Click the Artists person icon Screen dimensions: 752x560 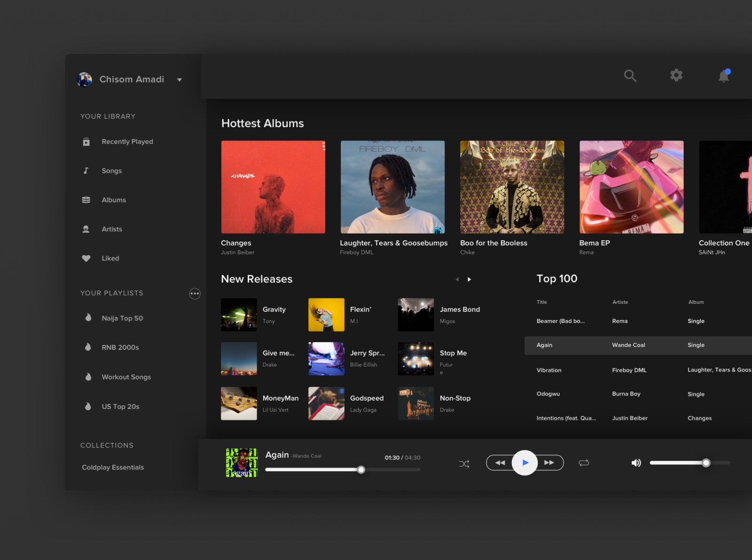click(x=86, y=229)
